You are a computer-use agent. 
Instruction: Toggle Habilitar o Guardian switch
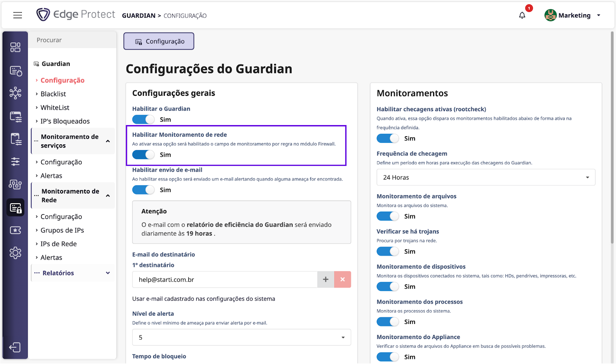[x=143, y=120]
